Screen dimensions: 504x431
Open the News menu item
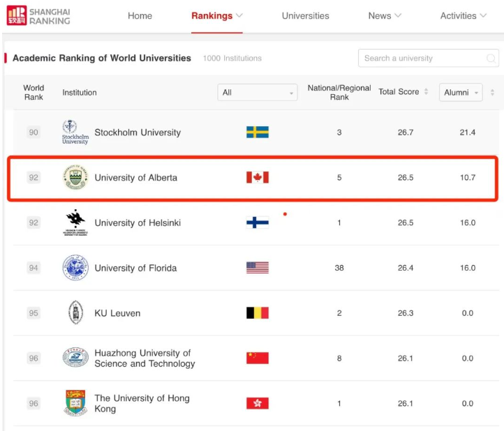point(380,16)
